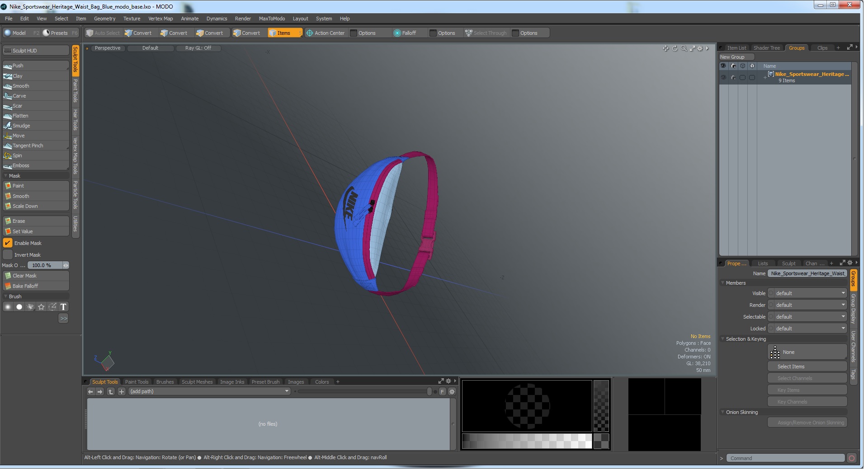The width and height of the screenshot is (868, 470).
Task: Activate the Flatten sculpt tool
Action: [x=36, y=116]
